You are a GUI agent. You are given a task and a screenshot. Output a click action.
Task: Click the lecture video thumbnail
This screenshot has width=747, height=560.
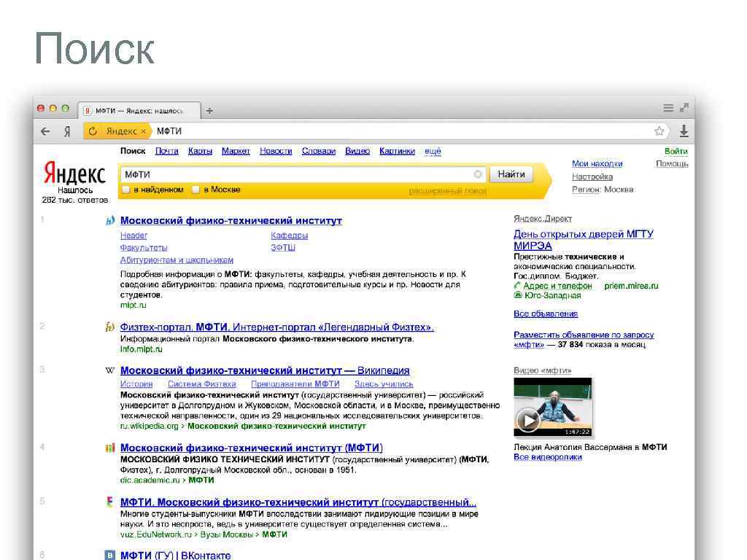click(x=553, y=407)
